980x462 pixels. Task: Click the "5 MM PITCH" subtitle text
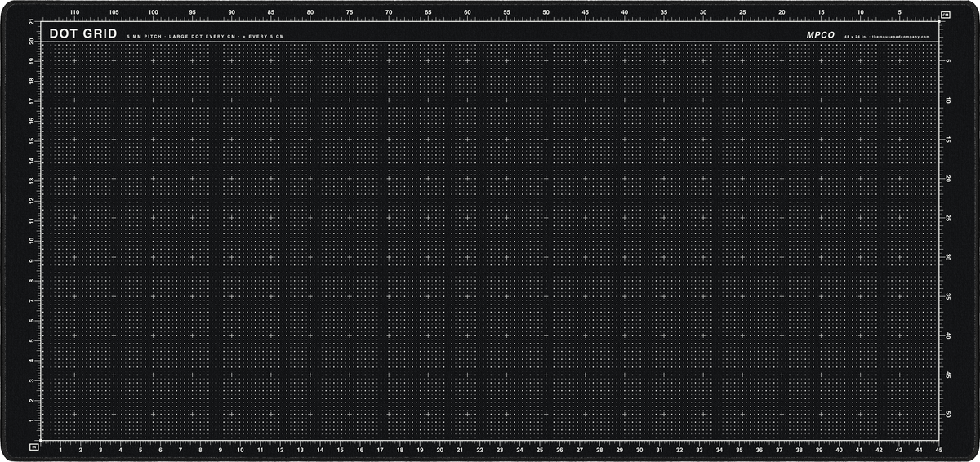(144, 38)
